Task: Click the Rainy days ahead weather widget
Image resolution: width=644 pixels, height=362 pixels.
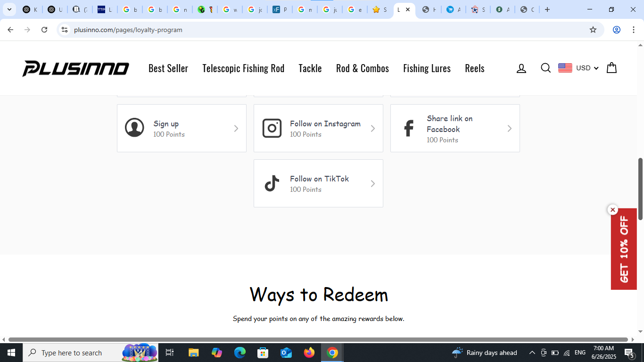Action: click(485, 353)
